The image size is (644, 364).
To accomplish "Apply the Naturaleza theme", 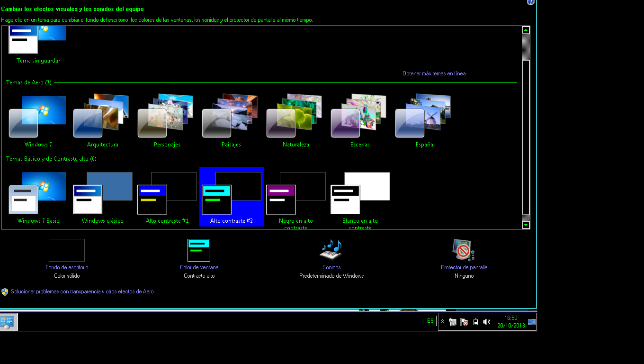I will tap(295, 118).
